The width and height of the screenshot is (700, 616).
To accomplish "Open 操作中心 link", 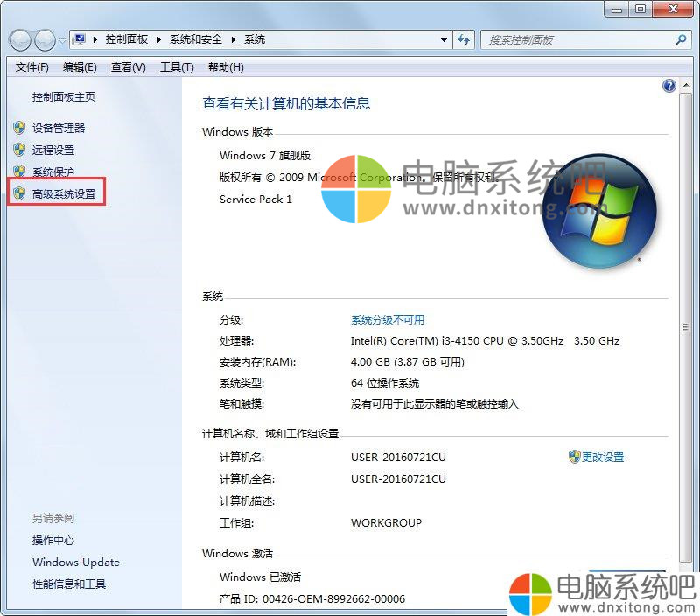I will tap(53, 540).
